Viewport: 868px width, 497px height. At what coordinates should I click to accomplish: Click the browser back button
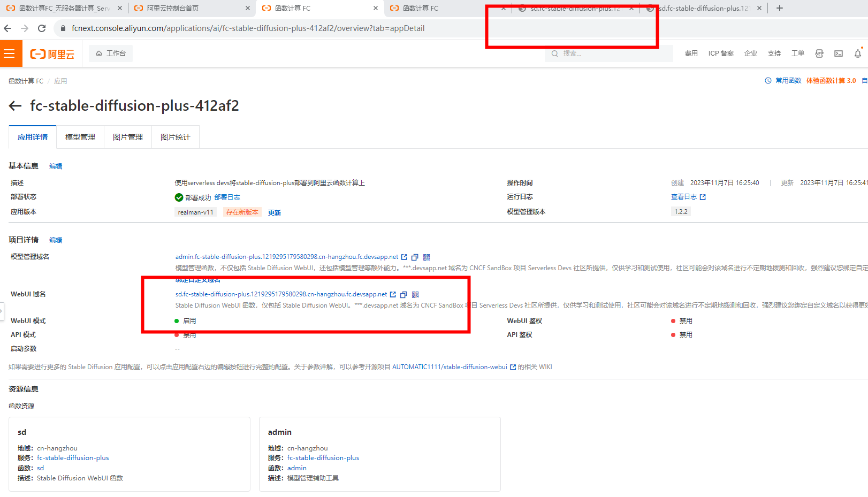point(7,28)
